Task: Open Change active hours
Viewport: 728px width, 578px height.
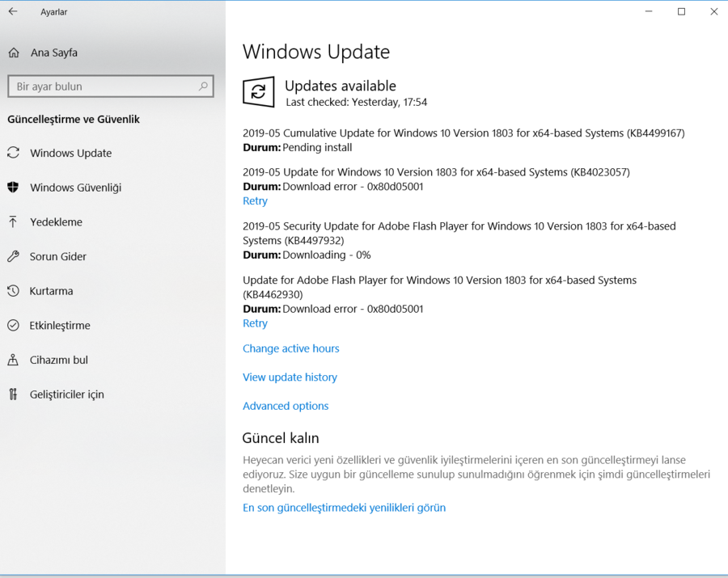Action: [x=291, y=348]
